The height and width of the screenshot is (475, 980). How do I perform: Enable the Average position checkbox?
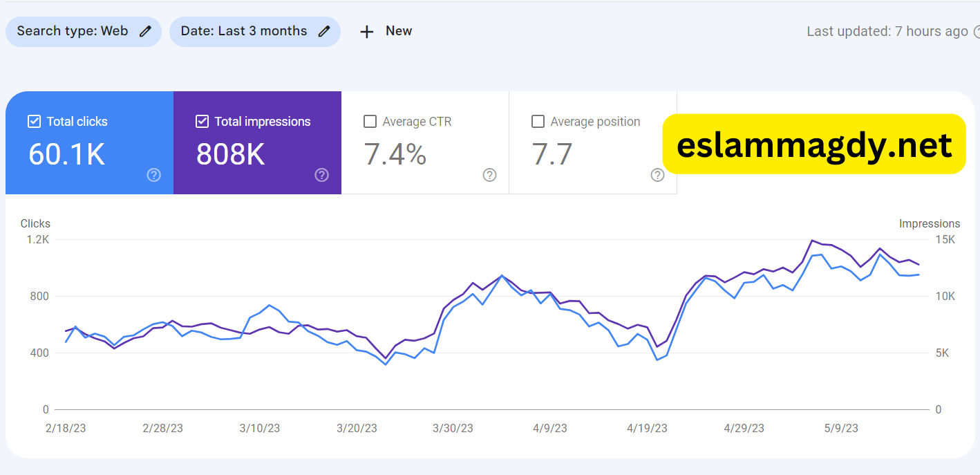tap(538, 122)
